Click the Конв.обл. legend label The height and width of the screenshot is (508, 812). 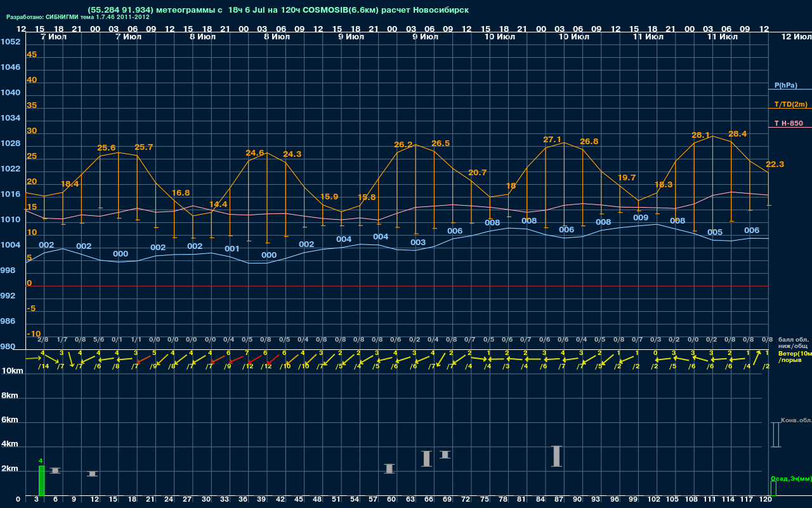point(796,420)
